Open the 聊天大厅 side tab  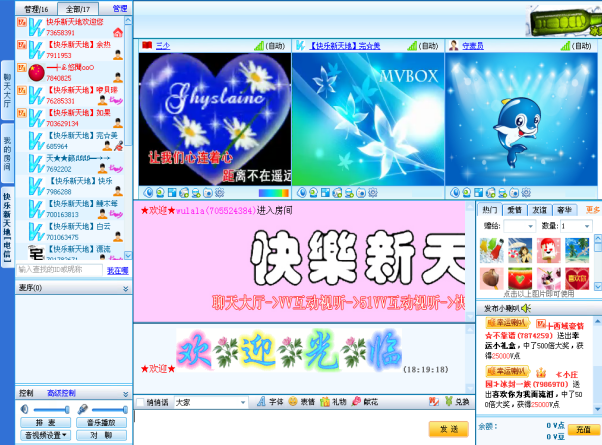pos(7,90)
